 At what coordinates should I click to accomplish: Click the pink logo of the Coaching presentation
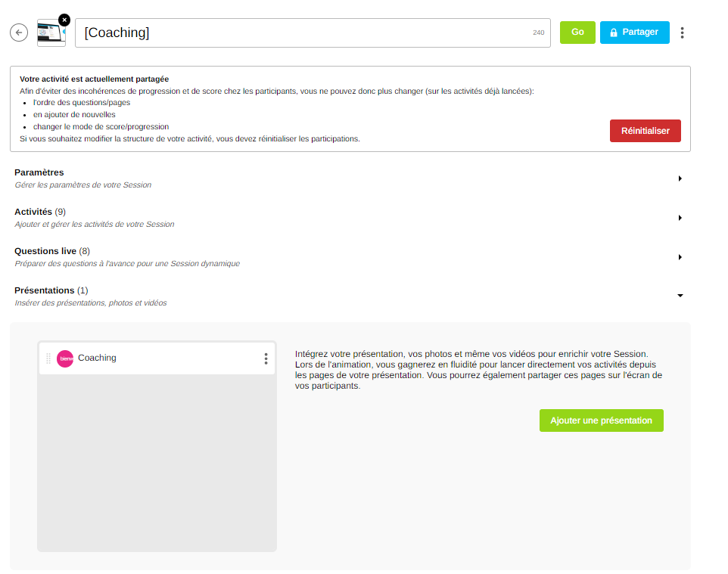tap(65, 358)
